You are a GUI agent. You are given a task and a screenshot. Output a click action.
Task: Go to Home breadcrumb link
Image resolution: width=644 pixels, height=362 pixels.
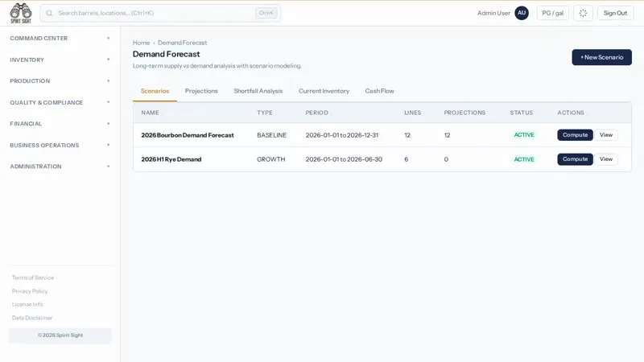(x=141, y=43)
